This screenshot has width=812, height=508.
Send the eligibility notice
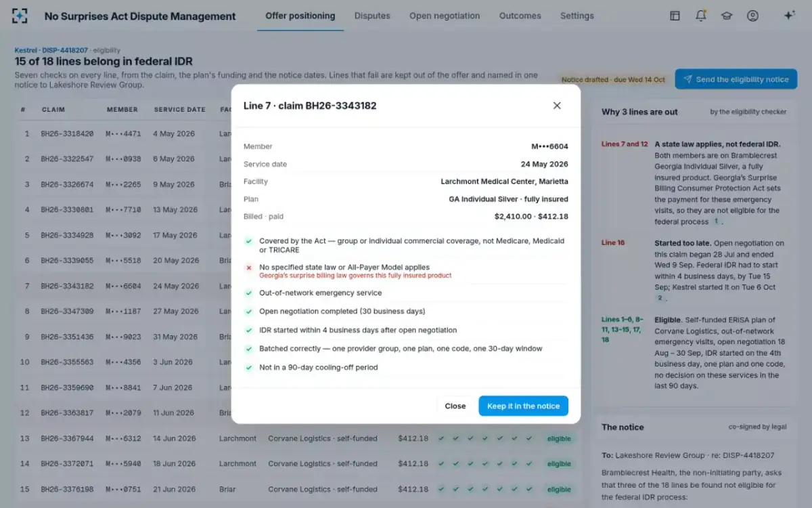736,79
